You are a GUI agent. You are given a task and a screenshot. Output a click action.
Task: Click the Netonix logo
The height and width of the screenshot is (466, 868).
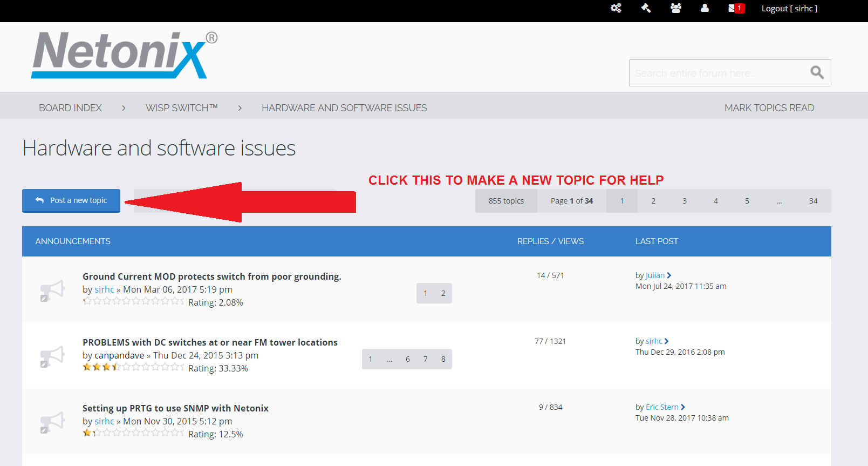(x=124, y=55)
